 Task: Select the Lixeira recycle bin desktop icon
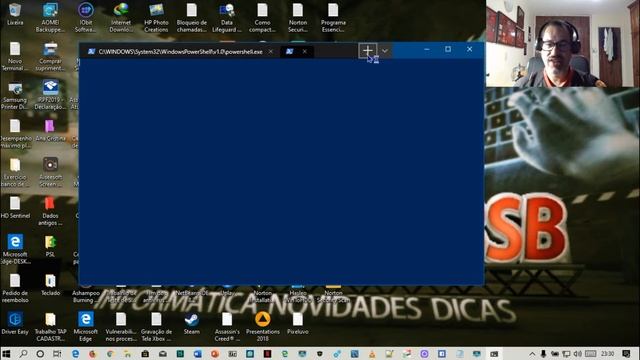(15, 15)
